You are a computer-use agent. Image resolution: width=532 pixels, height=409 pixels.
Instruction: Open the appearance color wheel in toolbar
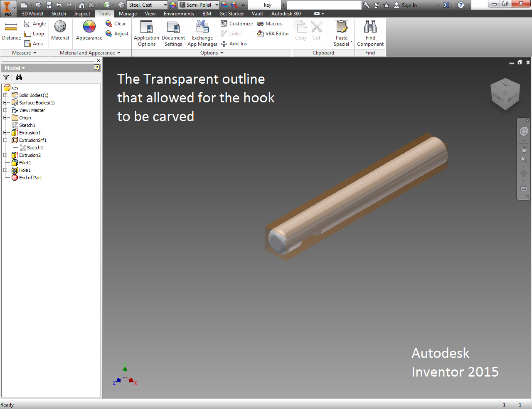173,5
